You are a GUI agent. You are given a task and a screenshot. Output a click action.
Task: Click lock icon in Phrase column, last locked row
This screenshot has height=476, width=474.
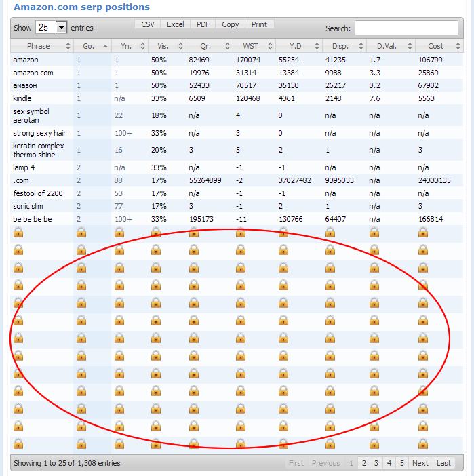point(18,444)
